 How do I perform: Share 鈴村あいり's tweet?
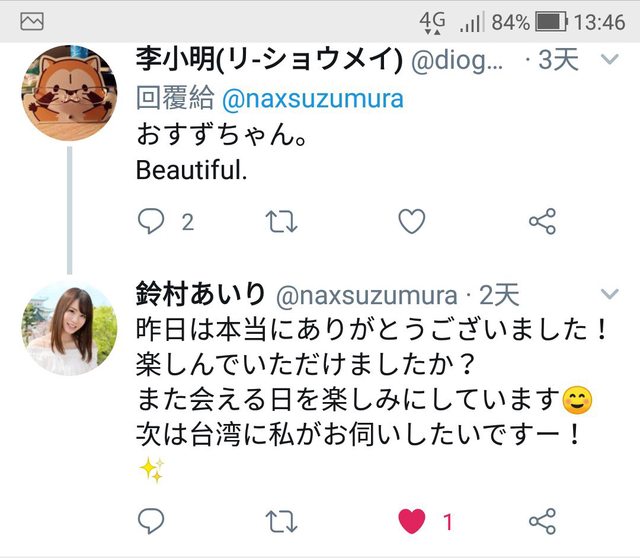[x=542, y=521]
